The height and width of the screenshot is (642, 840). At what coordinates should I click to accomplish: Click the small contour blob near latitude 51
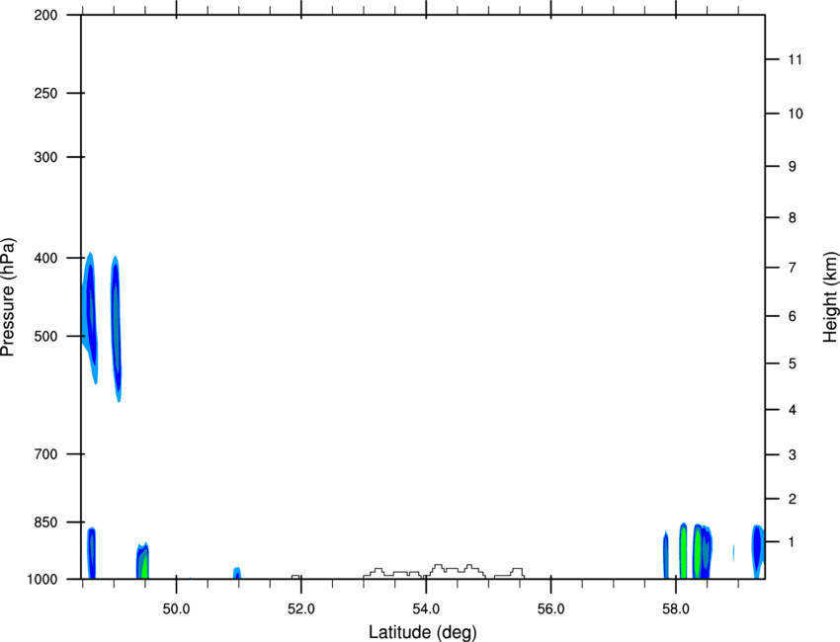click(x=237, y=573)
